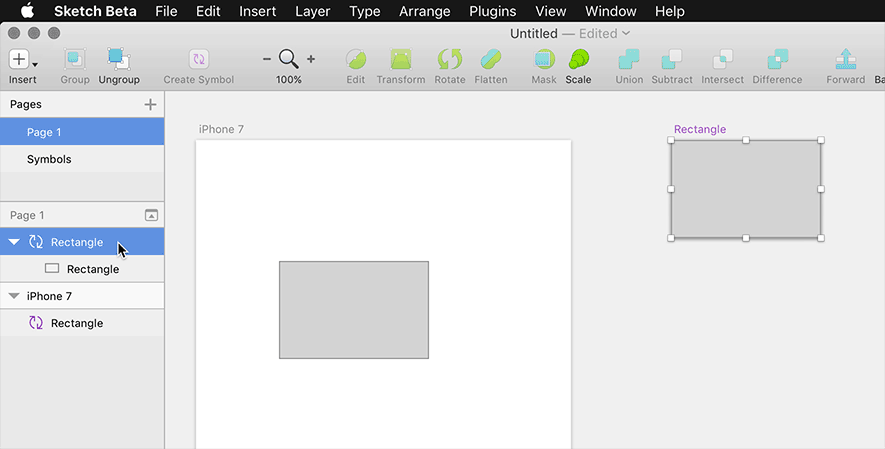Image resolution: width=885 pixels, height=449 pixels.
Task: Click the top-left resize handle of symbol
Action: [x=671, y=140]
